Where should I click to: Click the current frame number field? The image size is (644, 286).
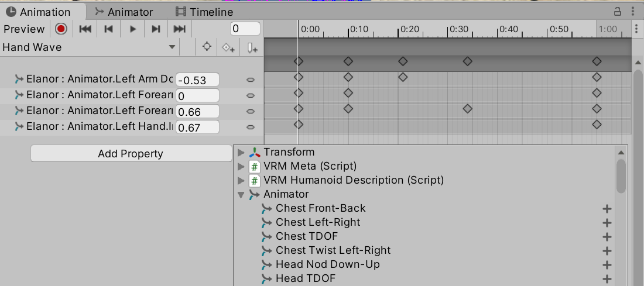pos(245,29)
